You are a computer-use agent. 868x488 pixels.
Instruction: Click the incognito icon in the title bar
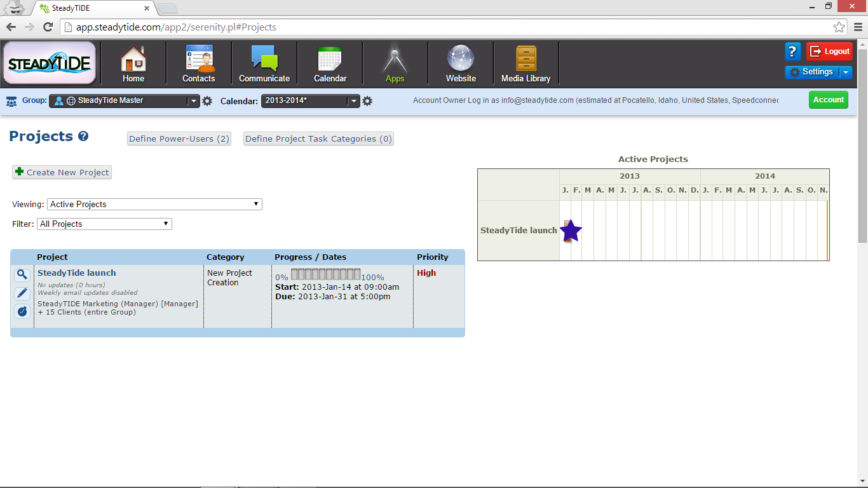(x=15, y=8)
